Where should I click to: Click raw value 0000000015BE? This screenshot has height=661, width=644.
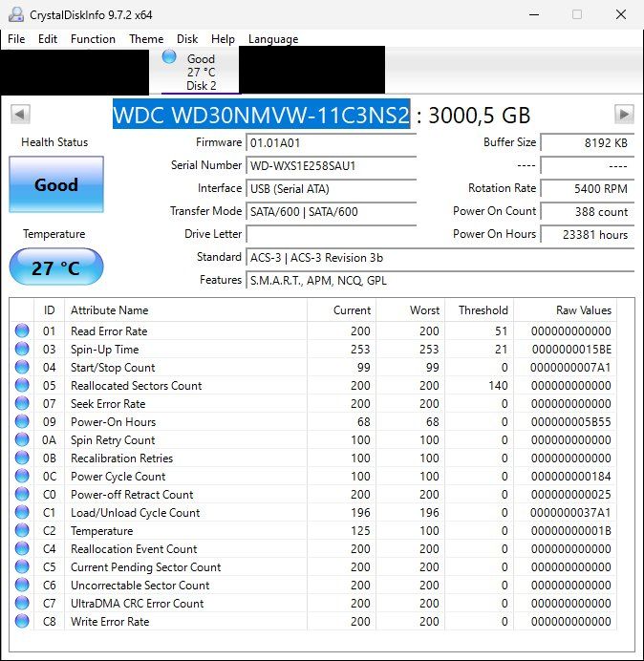571,350
